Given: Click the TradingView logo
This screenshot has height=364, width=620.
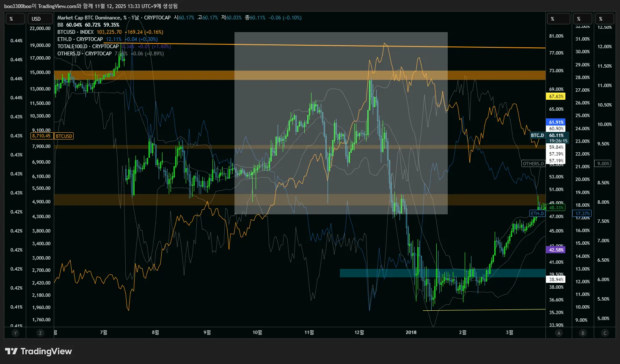Looking at the screenshot, I should [39, 351].
